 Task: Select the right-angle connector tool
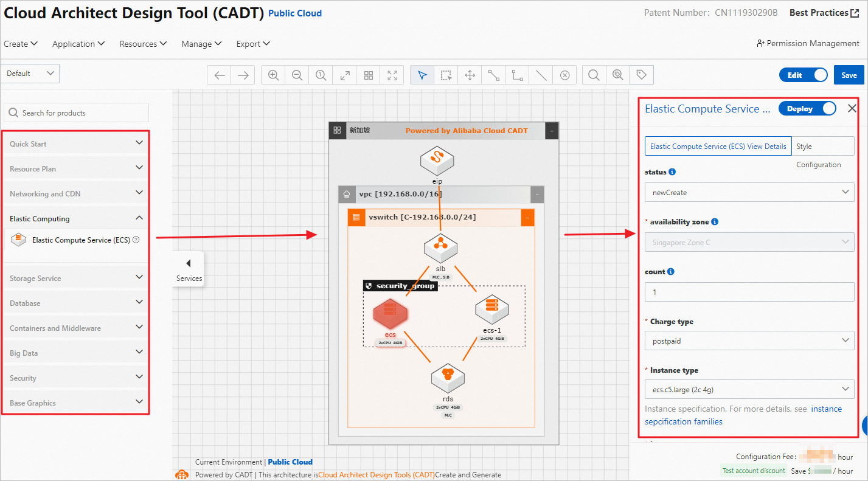click(518, 75)
